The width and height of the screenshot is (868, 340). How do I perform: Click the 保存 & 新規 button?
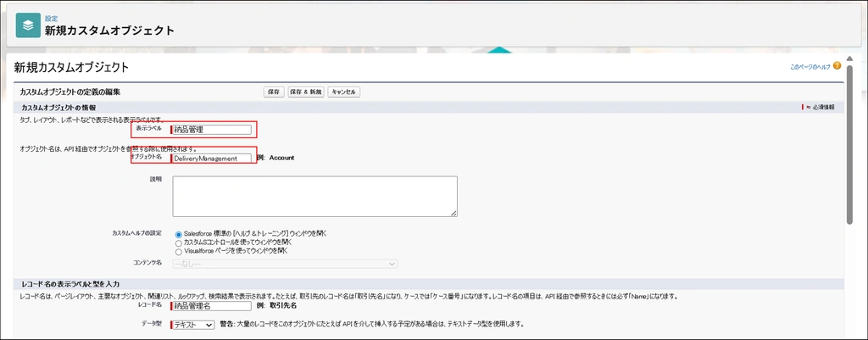click(305, 92)
